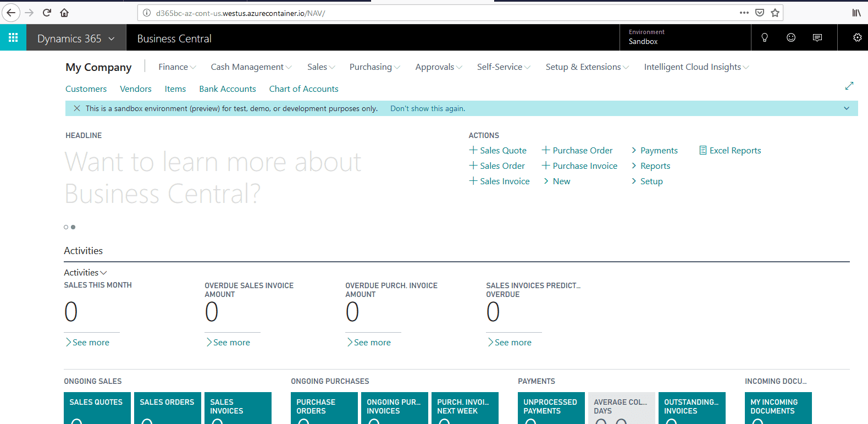
Task: Open the Finance menu
Action: [x=177, y=67]
